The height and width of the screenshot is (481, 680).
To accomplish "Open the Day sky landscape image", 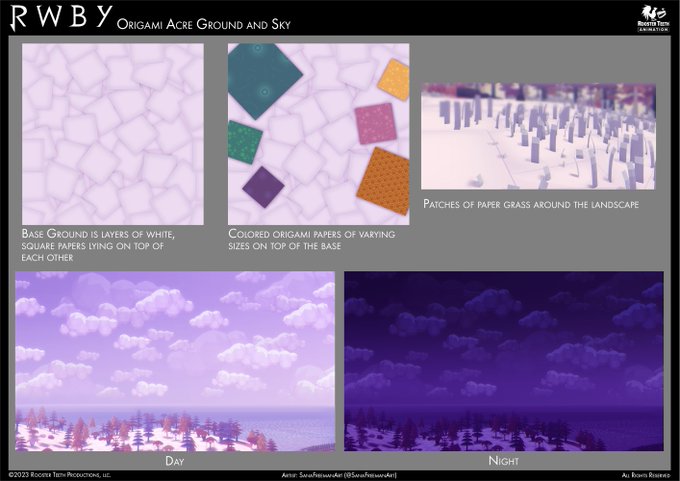I will point(175,361).
